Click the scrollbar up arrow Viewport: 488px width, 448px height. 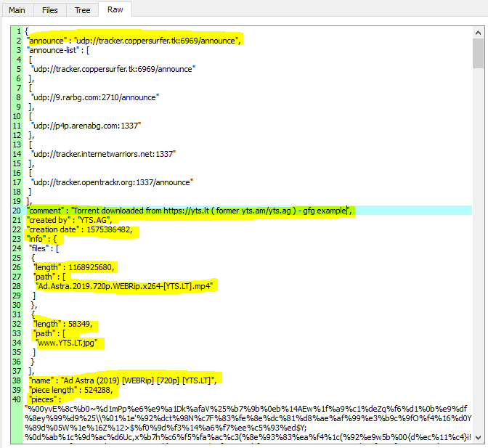click(478, 33)
